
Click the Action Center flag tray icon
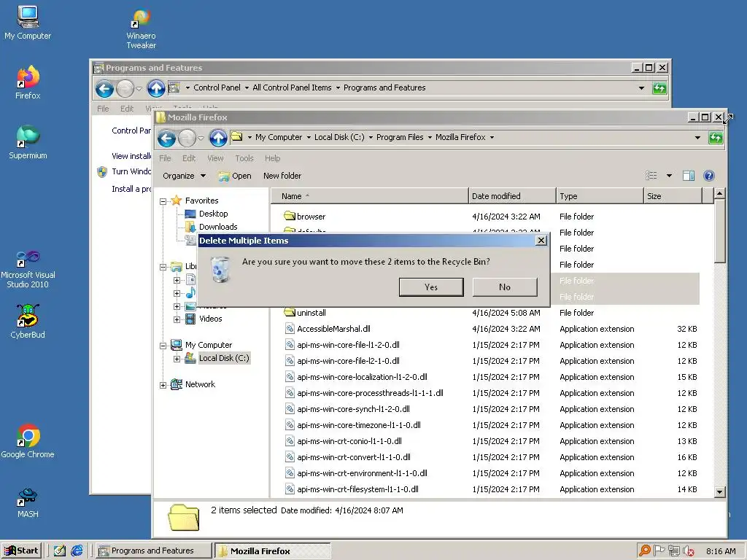coord(659,551)
